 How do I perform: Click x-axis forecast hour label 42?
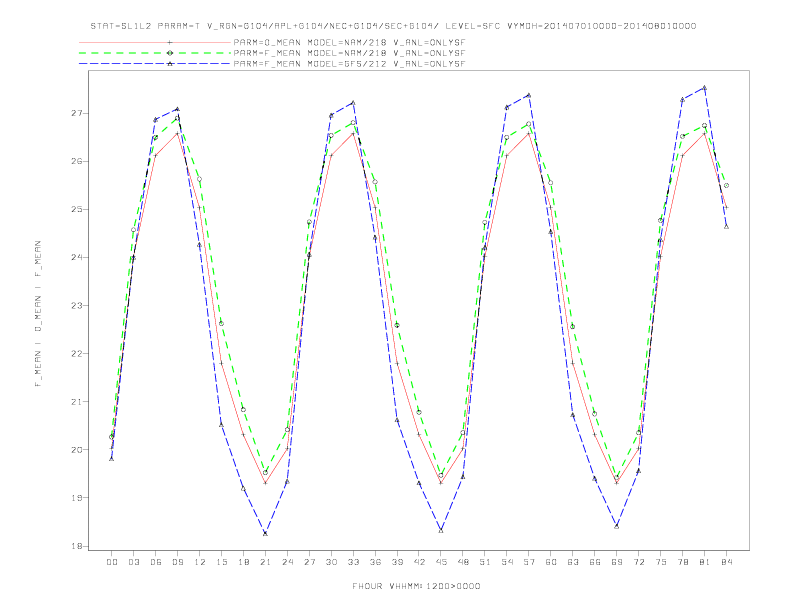(x=419, y=562)
